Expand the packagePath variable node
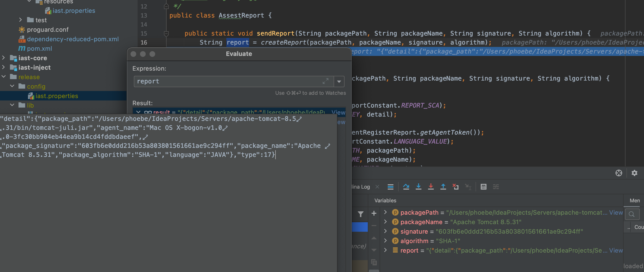This screenshot has height=272, width=644. (x=385, y=212)
